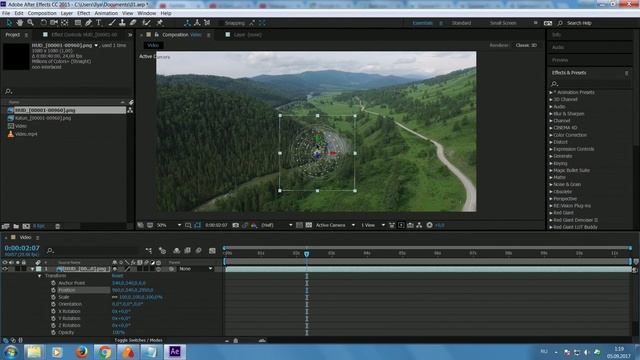Click the snapshot camera icon in viewer
640x360 pixels.
[x=236, y=225]
